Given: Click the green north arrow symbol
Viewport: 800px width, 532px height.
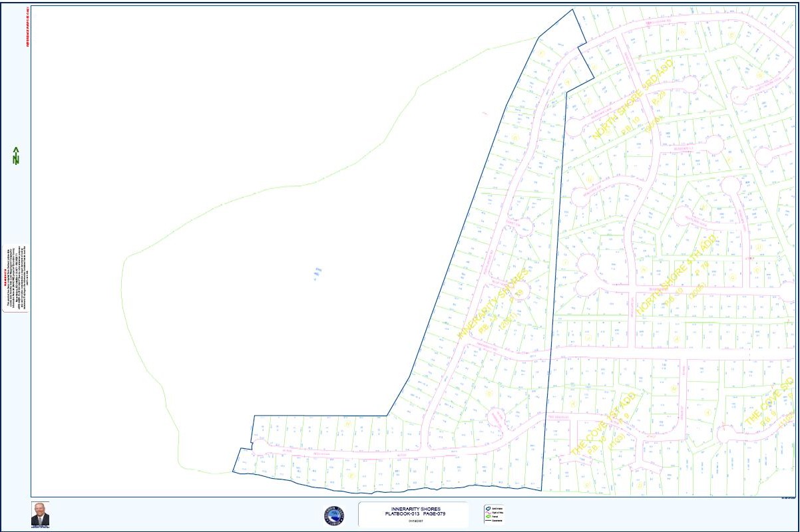Looking at the screenshot, I should [x=15, y=156].
